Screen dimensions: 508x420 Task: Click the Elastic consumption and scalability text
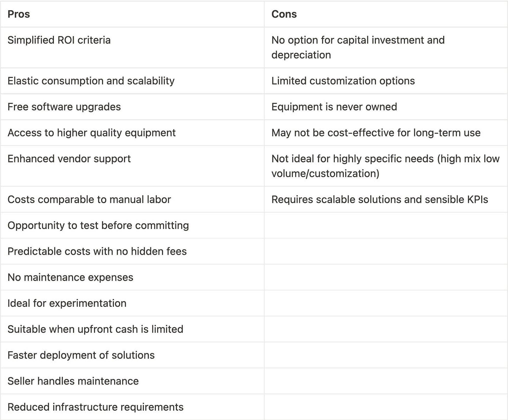[x=91, y=81]
